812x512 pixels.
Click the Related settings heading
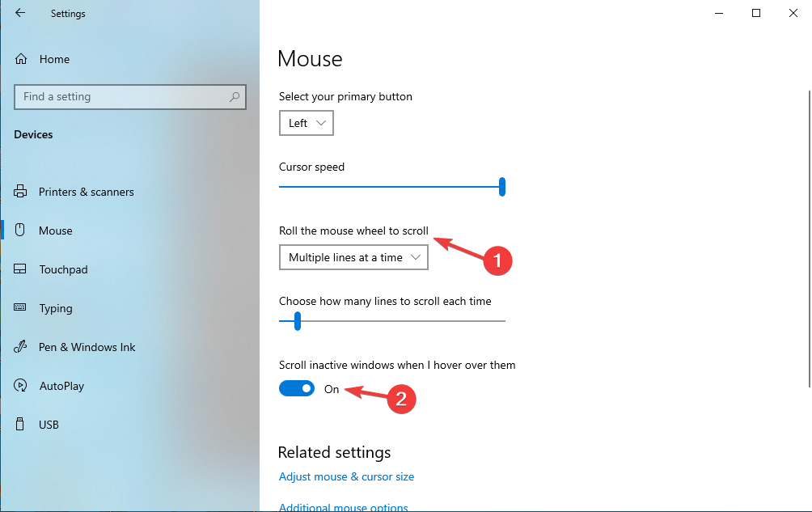[x=334, y=452]
